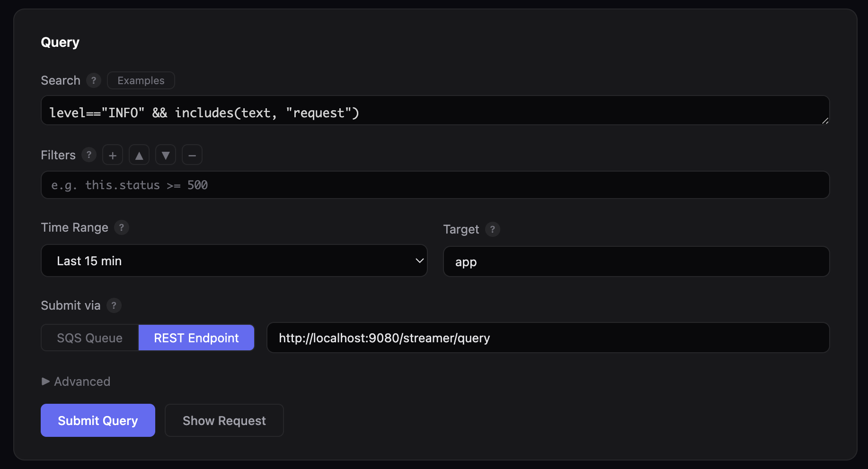Viewport: 868px width, 469px height.
Task: Select the REST Endpoint submit option
Action: coord(196,338)
